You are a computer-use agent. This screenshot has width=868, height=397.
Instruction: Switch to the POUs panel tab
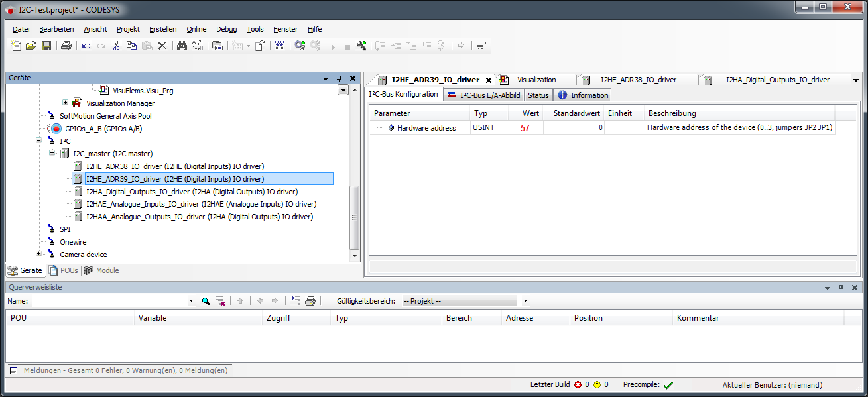(x=64, y=270)
